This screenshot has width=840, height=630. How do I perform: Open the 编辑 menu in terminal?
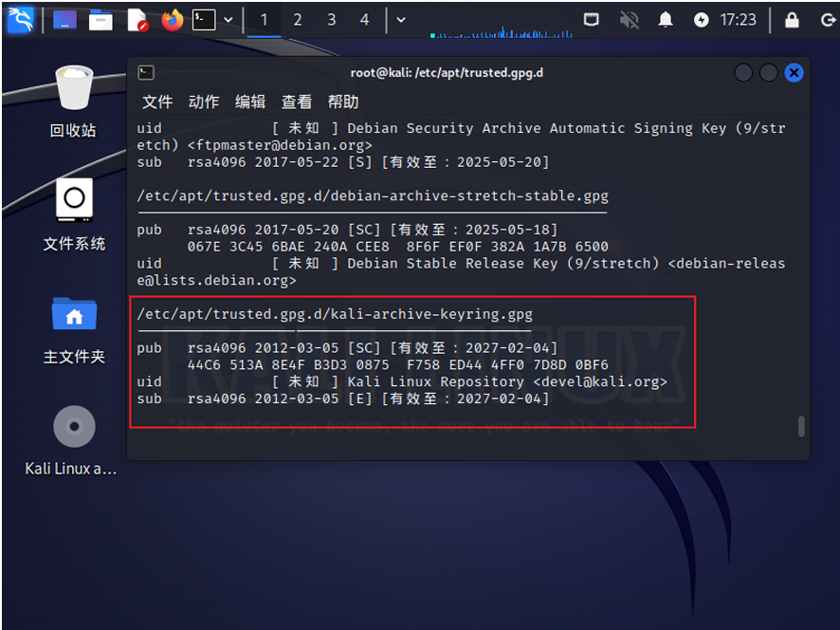250,102
